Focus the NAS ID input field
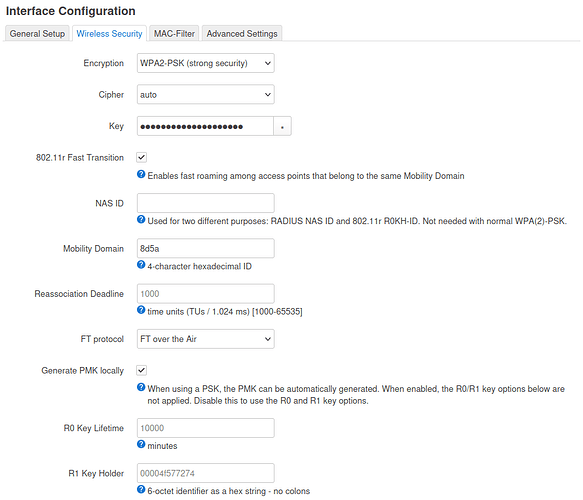Image resolution: width=583 pixels, height=500 pixels. 206,203
